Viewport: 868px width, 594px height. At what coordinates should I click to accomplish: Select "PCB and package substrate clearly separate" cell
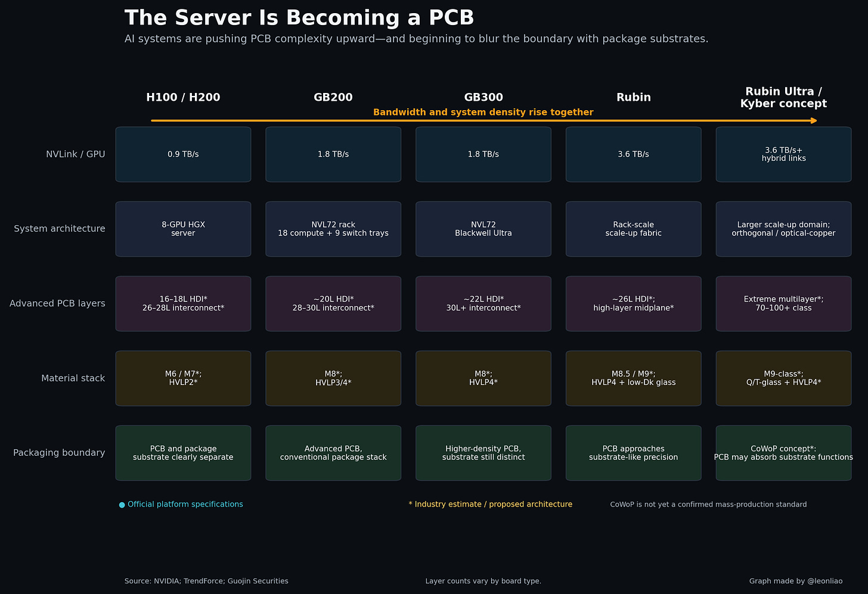coord(183,453)
